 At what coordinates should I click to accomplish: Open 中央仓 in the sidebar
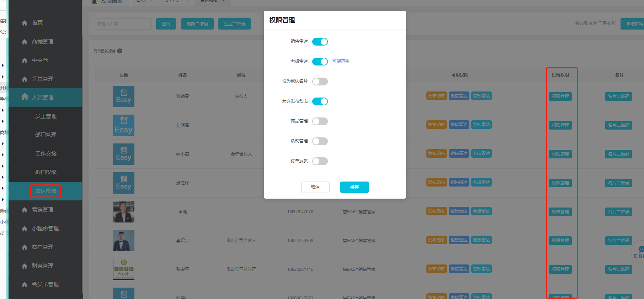coord(45,60)
